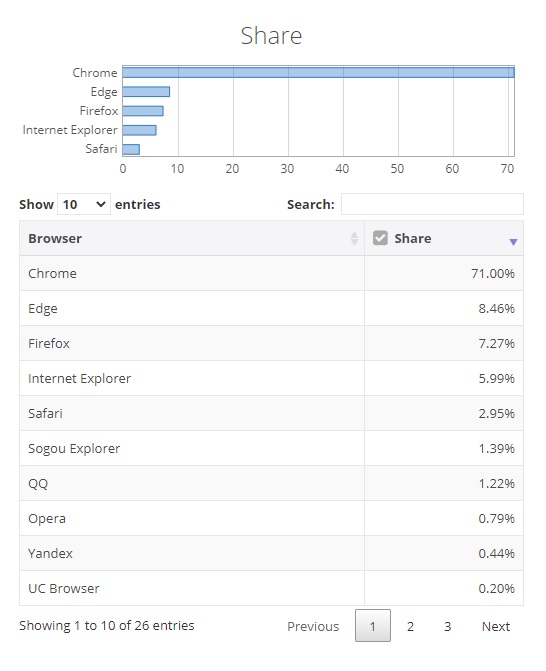Sort by Browser column arrows icon
546x671 pixels.
354,238
